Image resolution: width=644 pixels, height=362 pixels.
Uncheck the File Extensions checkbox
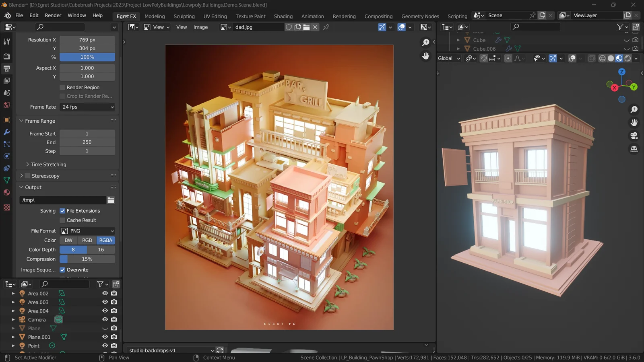[x=62, y=210]
